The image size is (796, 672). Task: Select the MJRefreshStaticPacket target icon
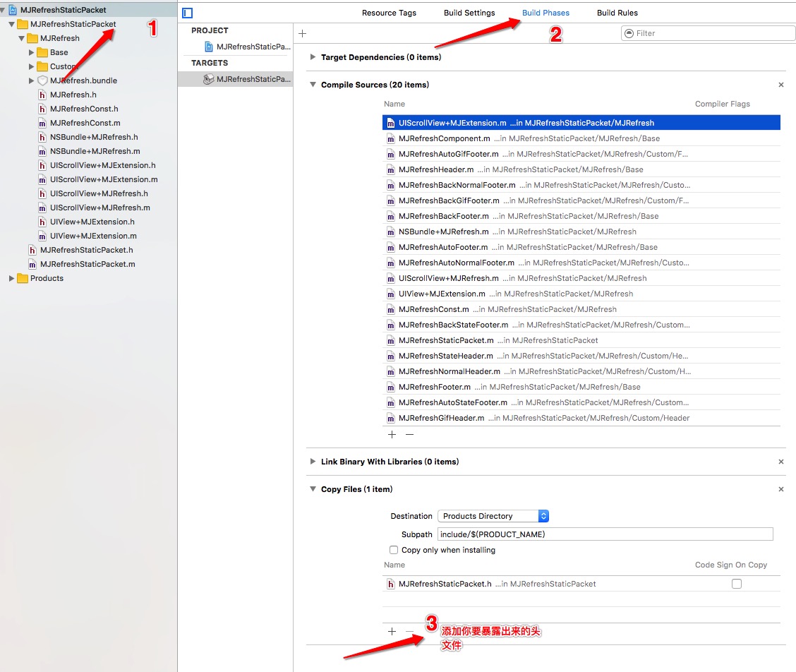pos(208,79)
